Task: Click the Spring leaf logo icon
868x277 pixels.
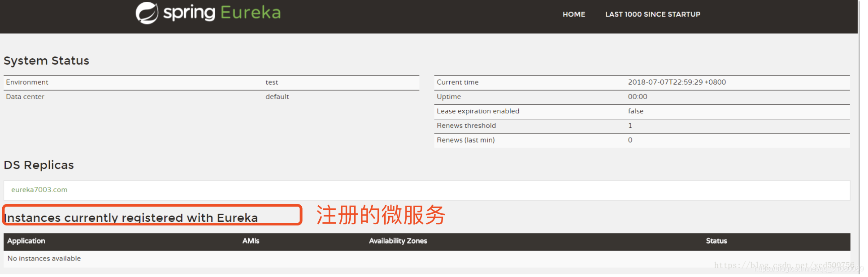Action: coord(147,13)
